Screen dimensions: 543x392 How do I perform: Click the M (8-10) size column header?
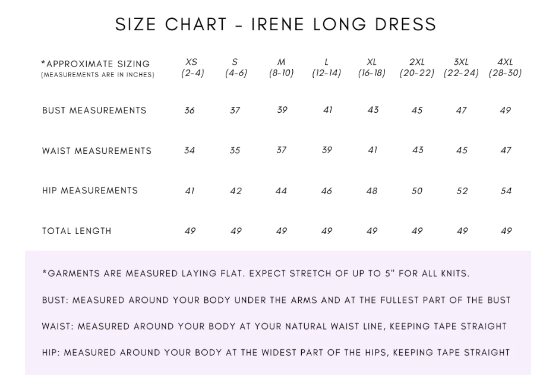click(281, 68)
